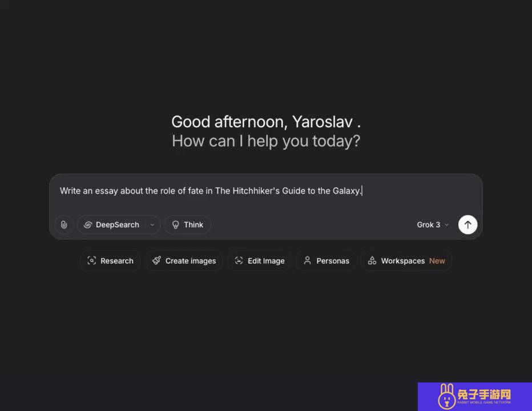The height and width of the screenshot is (411, 532).
Task: Choose the Create images option
Action: [x=184, y=261]
